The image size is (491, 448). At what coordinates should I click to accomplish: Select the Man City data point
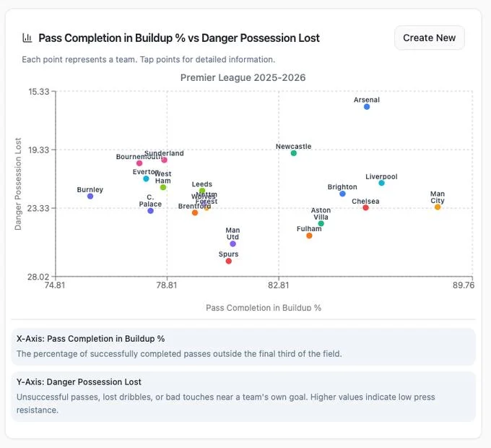pyautogui.click(x=438, y=207)
